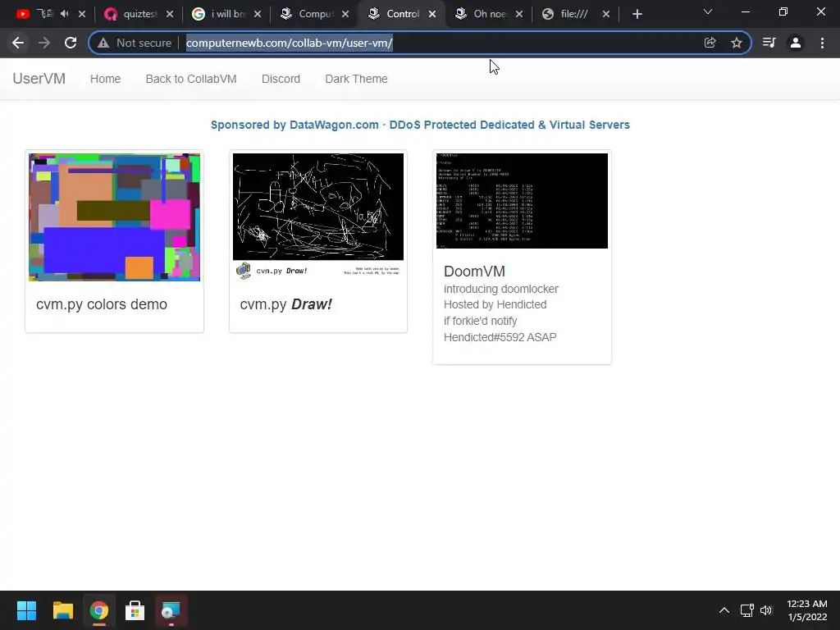The image size is (840, 630).
Task: Click the Not secure warning icon
Action: (103, 43)
